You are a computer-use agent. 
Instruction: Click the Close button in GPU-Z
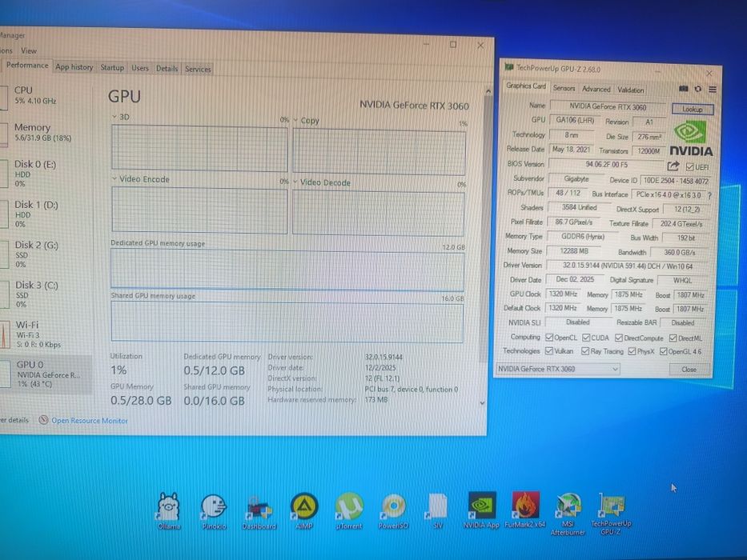pyautogui.click(x=689, y=369)
